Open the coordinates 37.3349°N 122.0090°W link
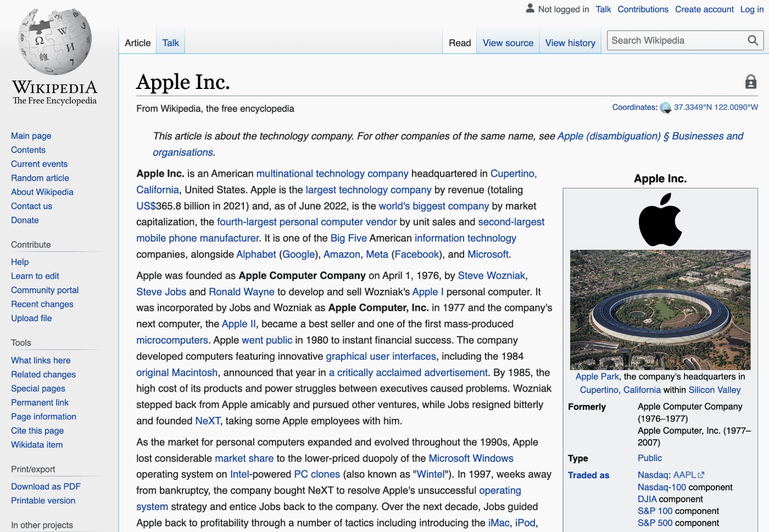This screenshot has width=769, height=532. coord(716,108)
